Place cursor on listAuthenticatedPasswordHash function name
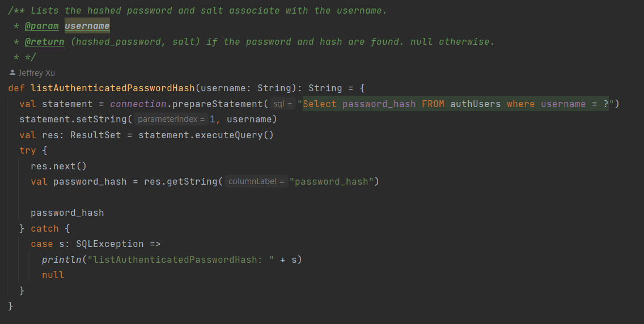Image resolution: width=644 pixels, height=324 pixels. pos(113,88)
